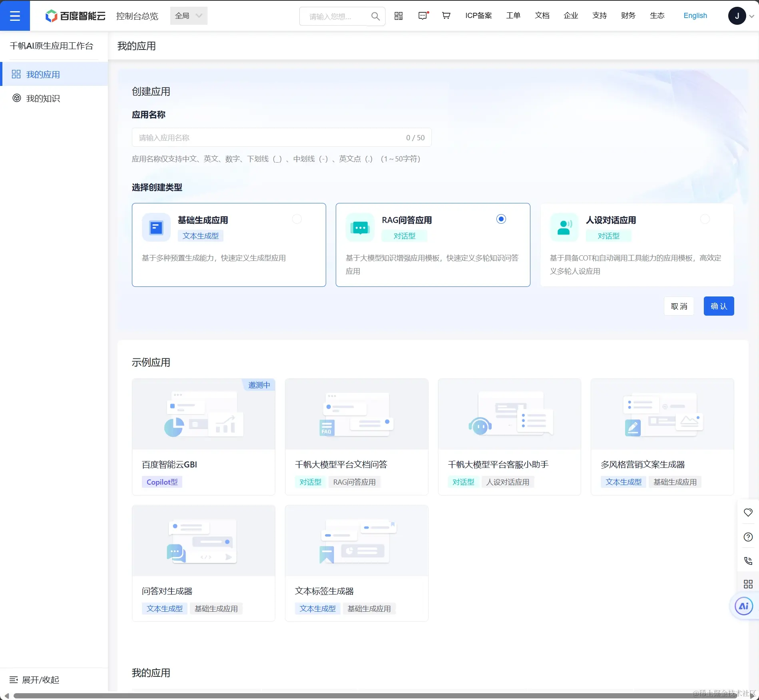Click the 文本生成型 tag under 文本标签生成器
759x700 pixels.
click(x=318, y=609)
